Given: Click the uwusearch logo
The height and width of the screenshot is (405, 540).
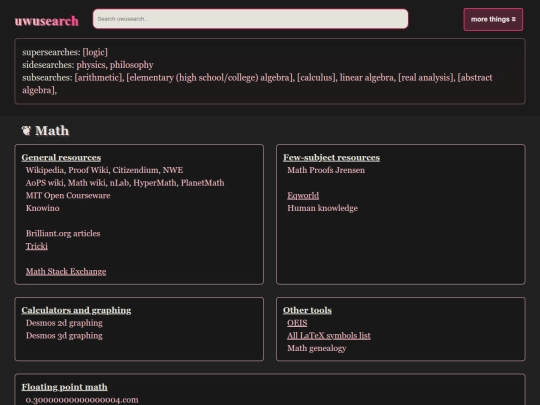Looking at the screenshot, I should pos(46,21).
